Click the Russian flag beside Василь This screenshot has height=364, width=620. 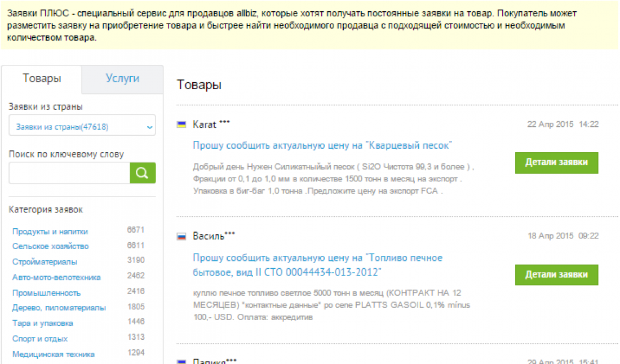pos(181,237)
